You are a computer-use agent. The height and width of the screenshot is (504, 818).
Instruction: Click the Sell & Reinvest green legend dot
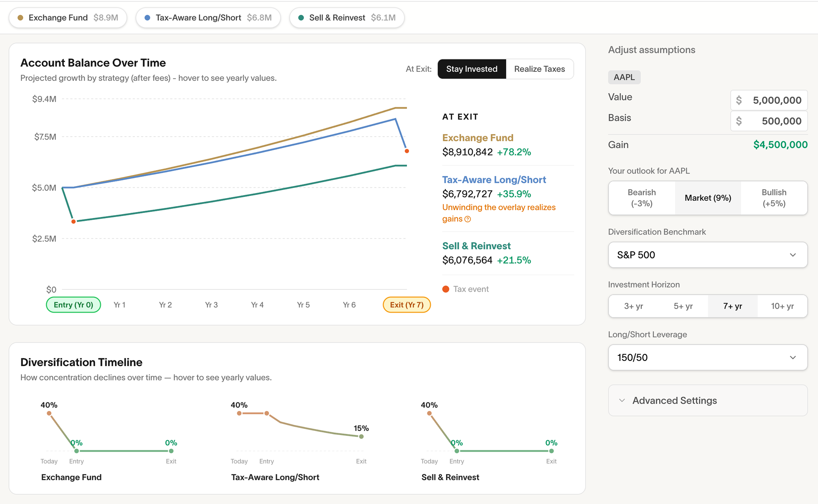coord(301,18)
